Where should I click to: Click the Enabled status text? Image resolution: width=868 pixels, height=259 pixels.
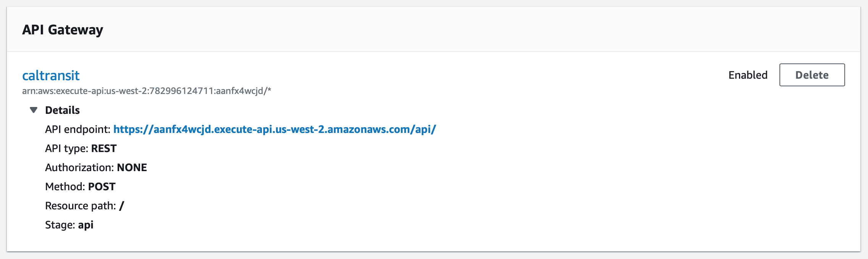748,75
